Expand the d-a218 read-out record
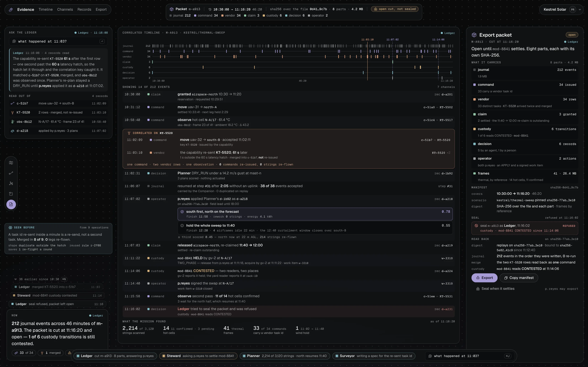This screenshot has height=367, width=588. click(x=58, y=131)
